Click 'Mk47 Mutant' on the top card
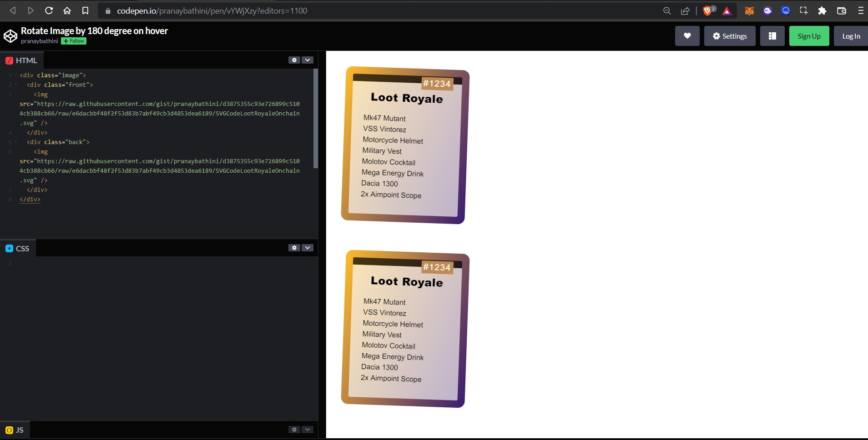Screen dimensions: 868x440 [384, 118]
